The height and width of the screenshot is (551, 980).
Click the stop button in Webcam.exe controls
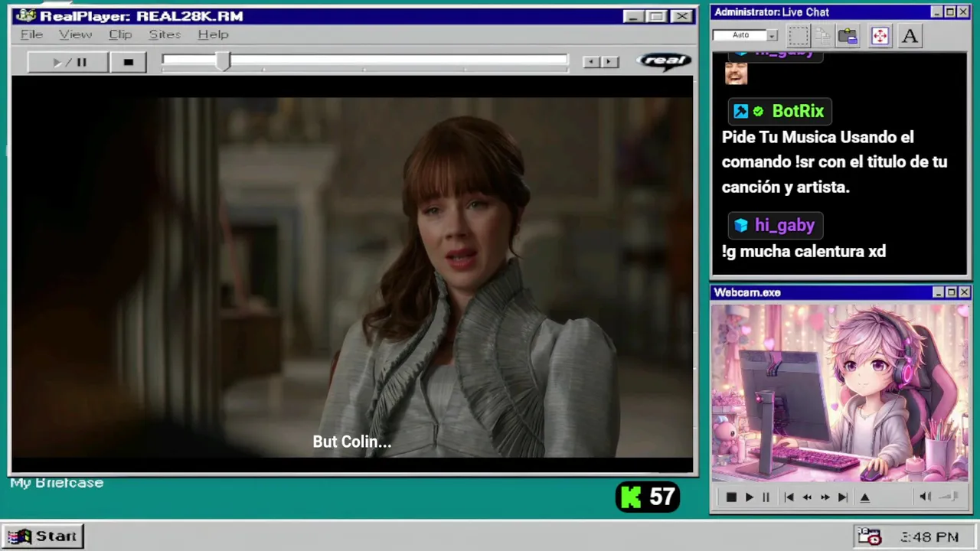pyautogui.click(x=730, y=497)
